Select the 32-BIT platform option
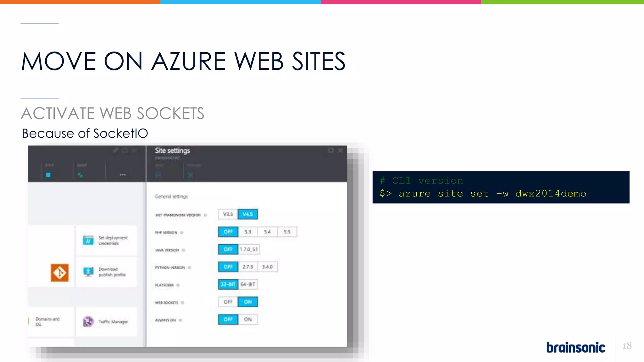The image size is (644, 362). pyautogui.click(x=228, y=284)
